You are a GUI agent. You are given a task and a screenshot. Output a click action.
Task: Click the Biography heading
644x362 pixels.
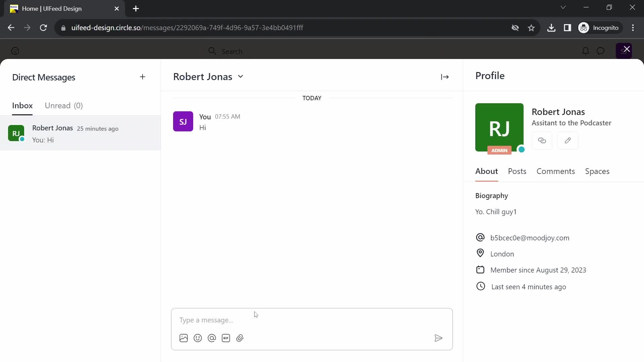coord(491,196)
